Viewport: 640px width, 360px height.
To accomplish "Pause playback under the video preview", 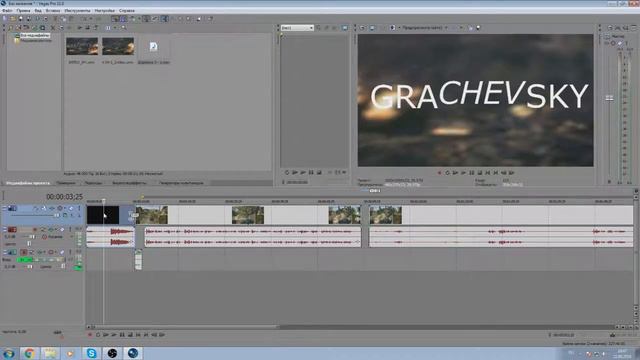I will tap(472, 173).
